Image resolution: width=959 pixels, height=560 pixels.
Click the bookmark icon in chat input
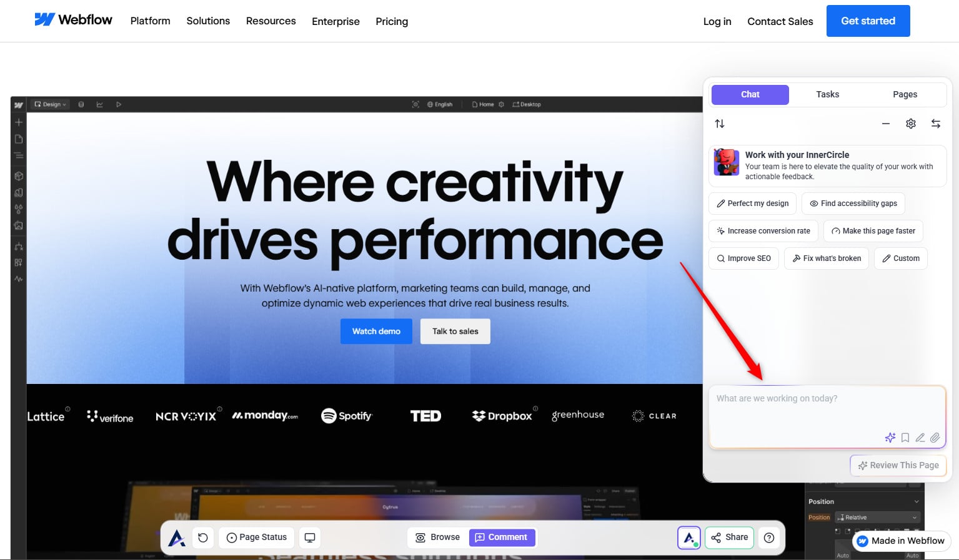pyautogui.click(x=905, y=438)
